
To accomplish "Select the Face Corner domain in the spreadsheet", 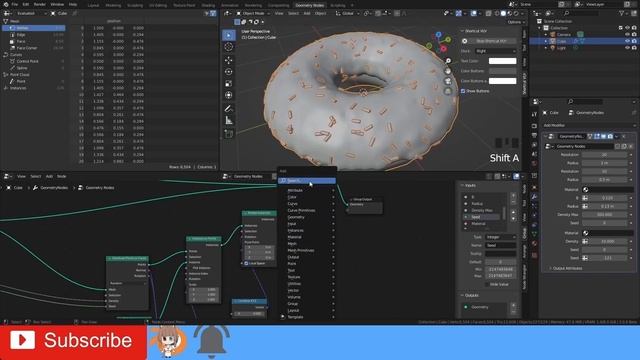I will point(33,48).
